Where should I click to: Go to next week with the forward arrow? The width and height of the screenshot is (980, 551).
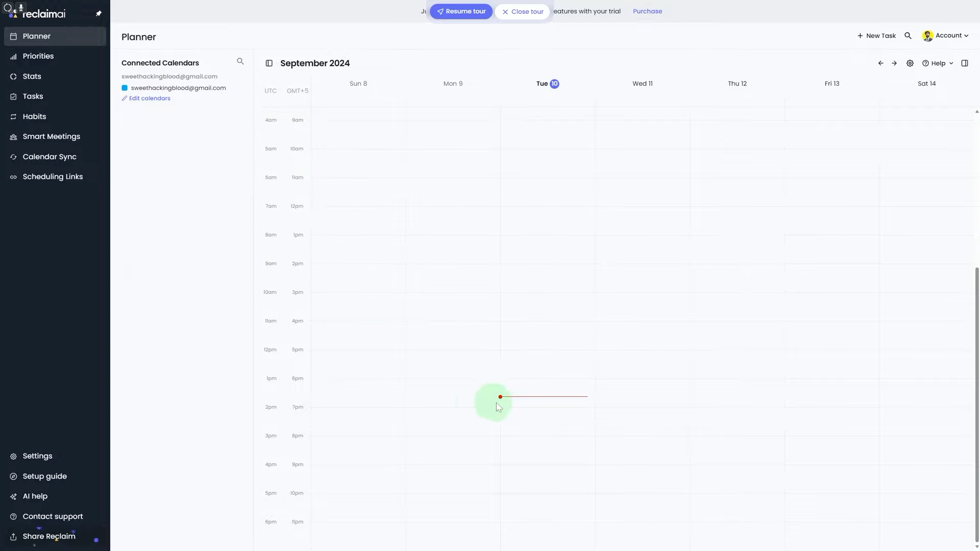click(894, 63)
